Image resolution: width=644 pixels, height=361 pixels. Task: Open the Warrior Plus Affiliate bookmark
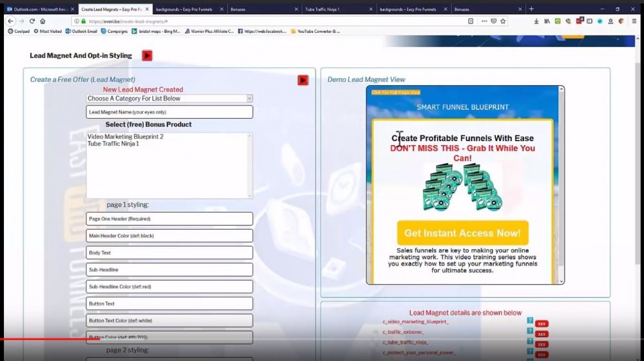pyautogui.click(x=209, y=31)
